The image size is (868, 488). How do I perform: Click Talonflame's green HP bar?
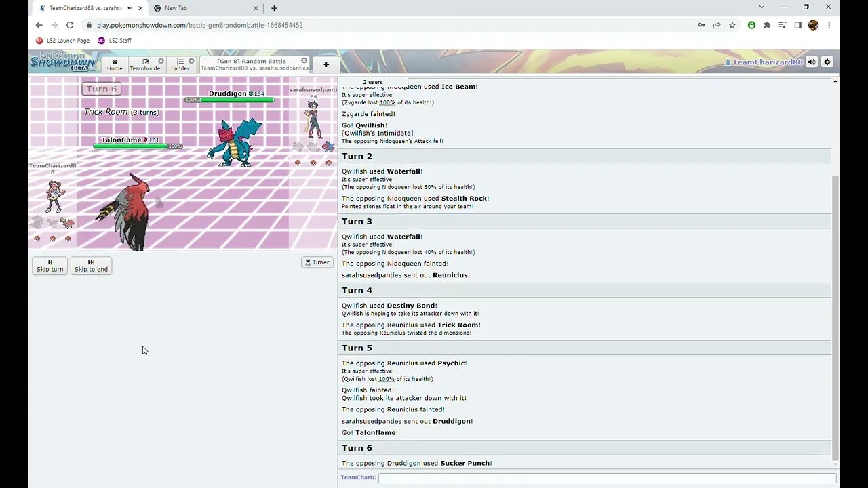tap(130, 146)
